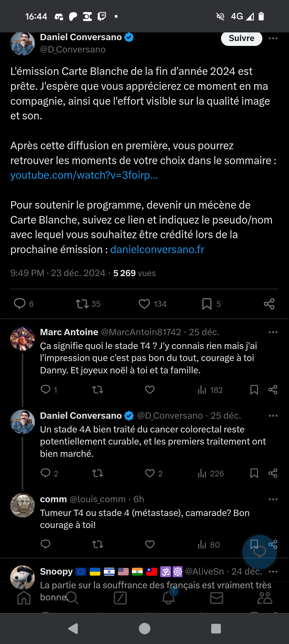This screenshot has height=644, width=289.
Task: Like Marc Antoine's reply
Action: [x=150, y=390]
